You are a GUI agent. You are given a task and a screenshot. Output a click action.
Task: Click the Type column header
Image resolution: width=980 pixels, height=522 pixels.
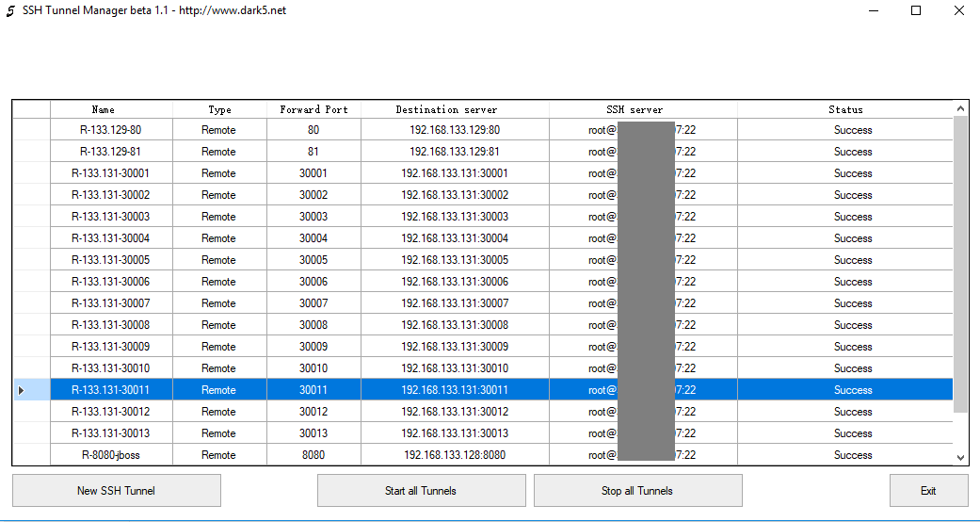click(220, 109)
